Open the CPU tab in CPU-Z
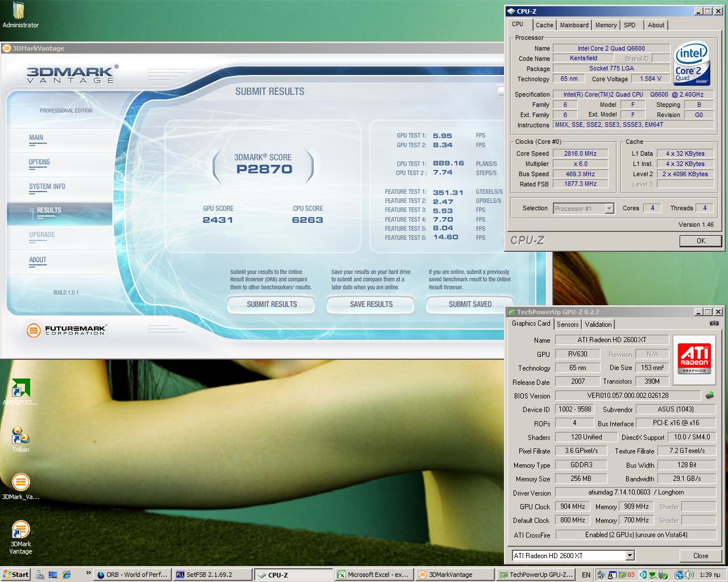728x582 pixels. click(x=518, y=24)
